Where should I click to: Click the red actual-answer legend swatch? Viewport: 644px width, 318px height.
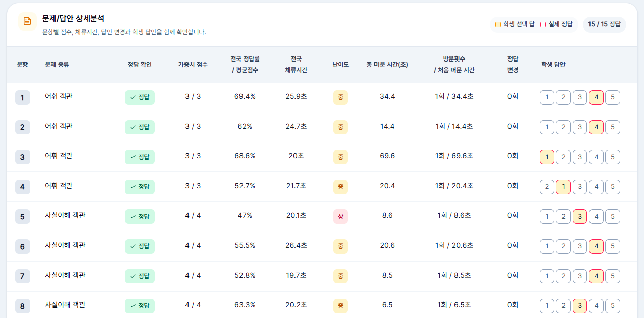click(x=543, y=24)
